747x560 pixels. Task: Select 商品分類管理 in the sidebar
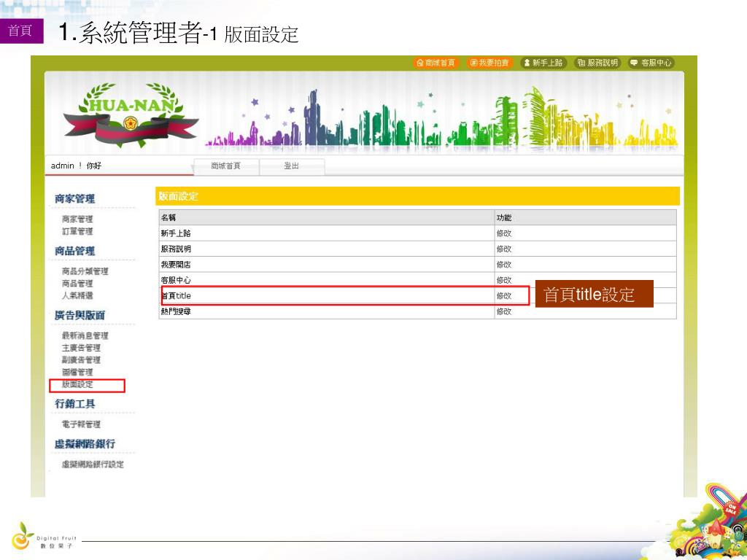click(85, 271)
